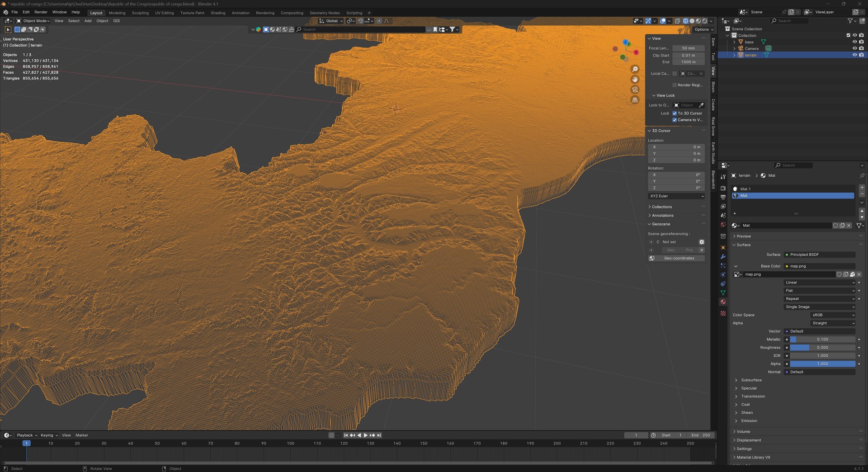The height and width of the screenshot is (472, 868).
Task: Open the Output properties printer icon
Action: (x=723, y=197)
